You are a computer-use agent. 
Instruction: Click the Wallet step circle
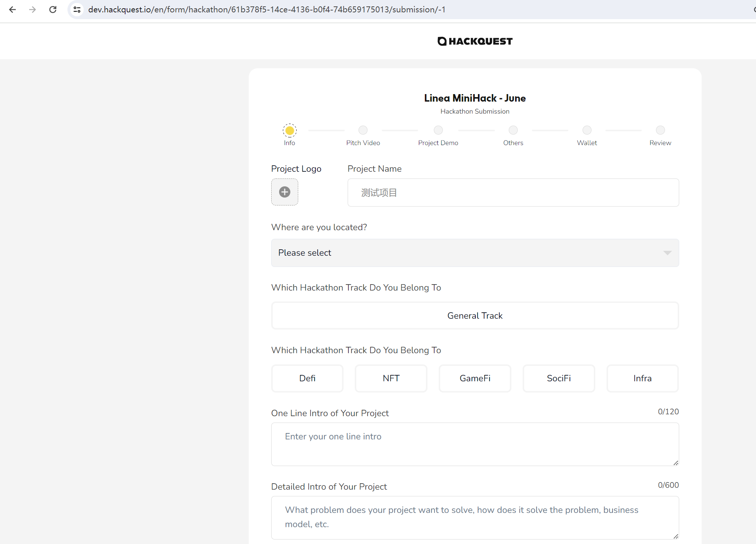[587, 130]
